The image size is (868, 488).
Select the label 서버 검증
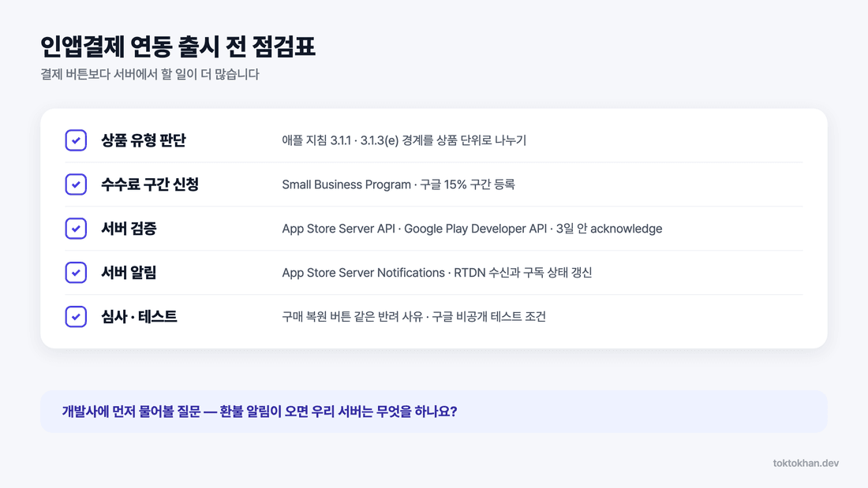(129, 229)
